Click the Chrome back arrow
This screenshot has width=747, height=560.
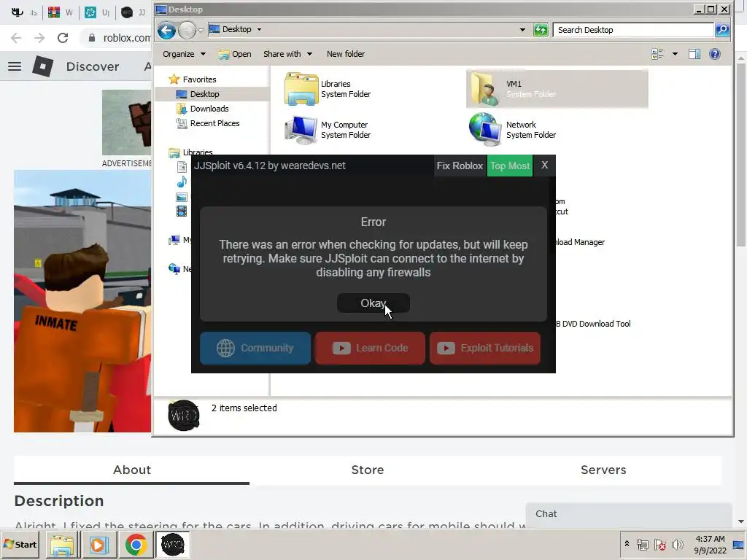coord(16,38)
